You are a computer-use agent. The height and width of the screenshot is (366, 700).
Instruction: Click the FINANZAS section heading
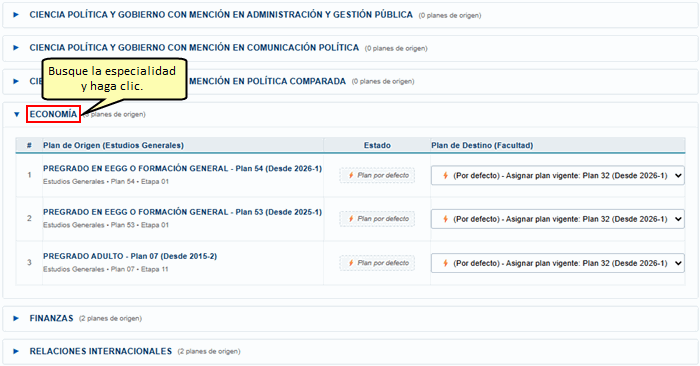(x=51, y=318)
